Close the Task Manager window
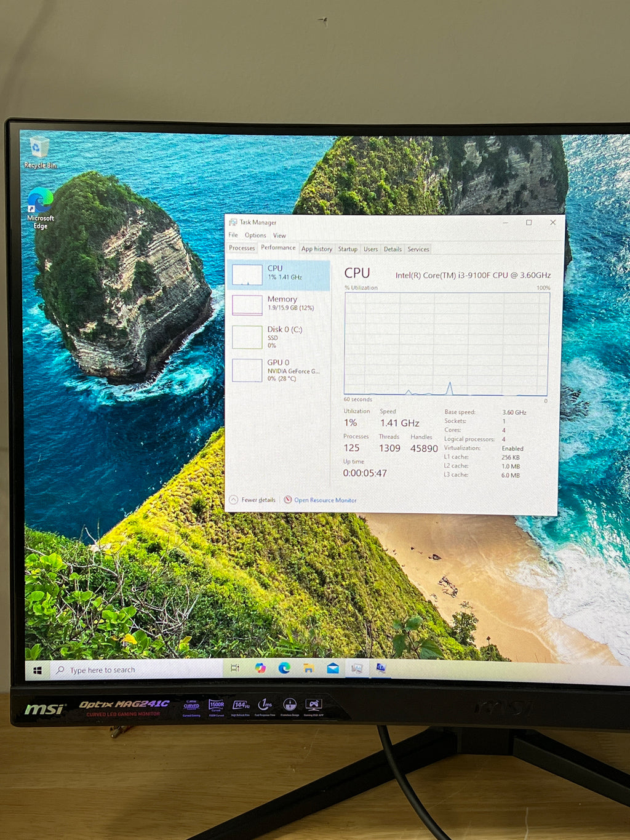 pos(552,223)
